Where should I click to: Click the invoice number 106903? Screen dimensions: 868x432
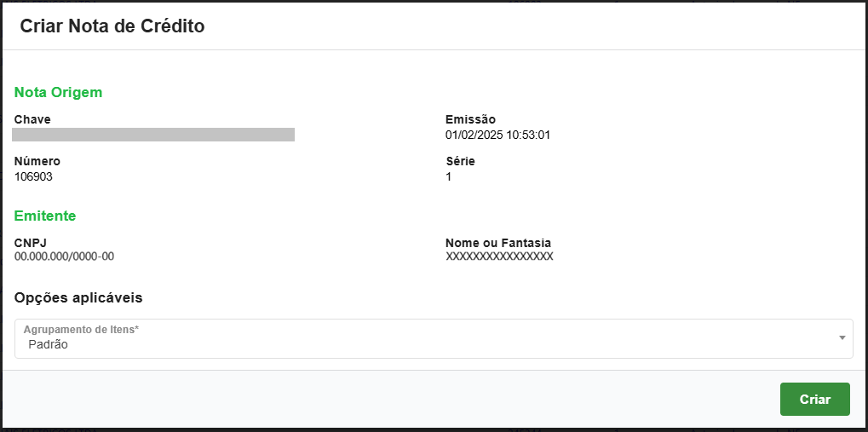(34, 176)
